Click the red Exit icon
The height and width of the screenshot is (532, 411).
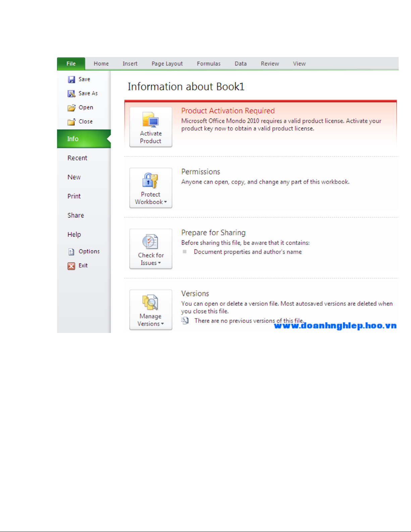coord(71,266)
